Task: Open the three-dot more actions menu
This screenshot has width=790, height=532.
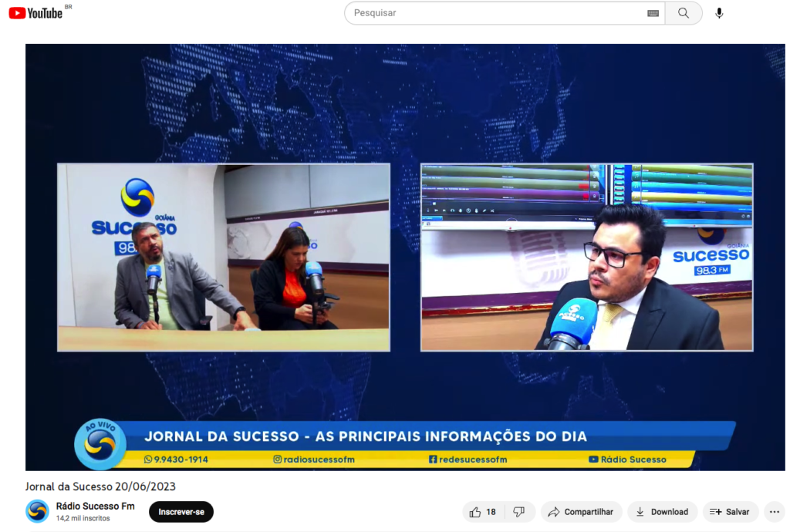Action: [x=774, y=512]
